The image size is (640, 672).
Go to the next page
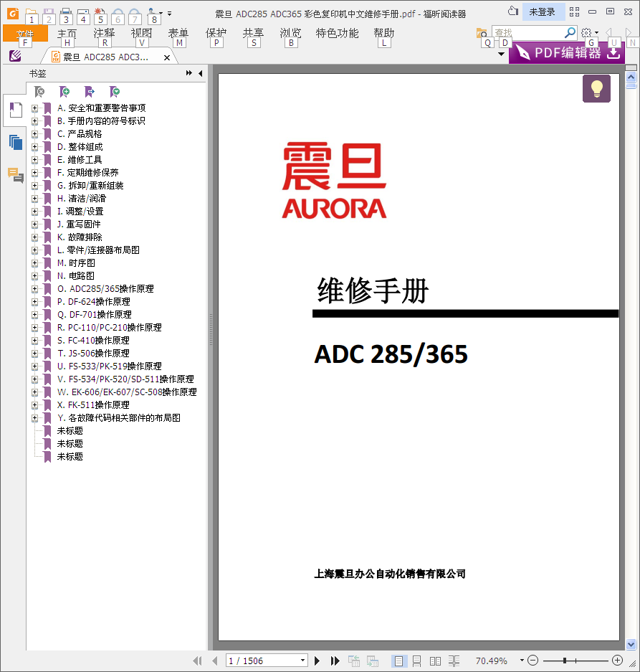[x=317, y=661]
